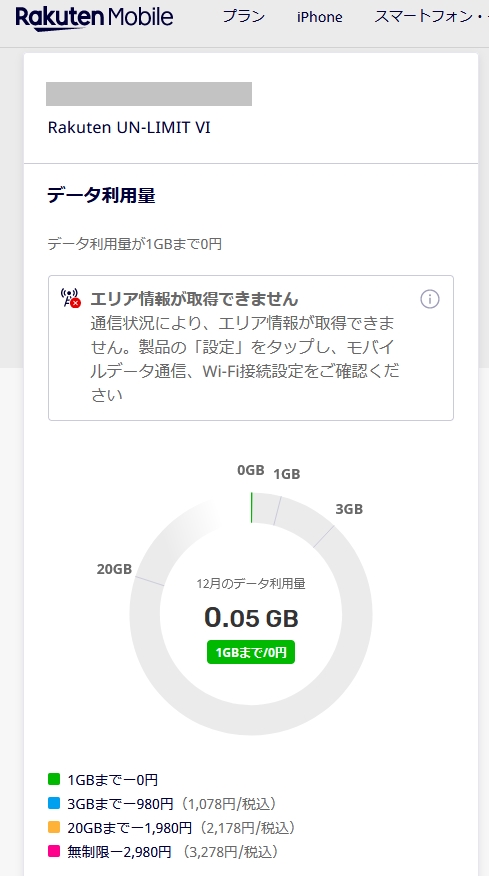The image size is (489, 876).
Task: Click the 0.05 GB usage value
Action: (251, 618)
